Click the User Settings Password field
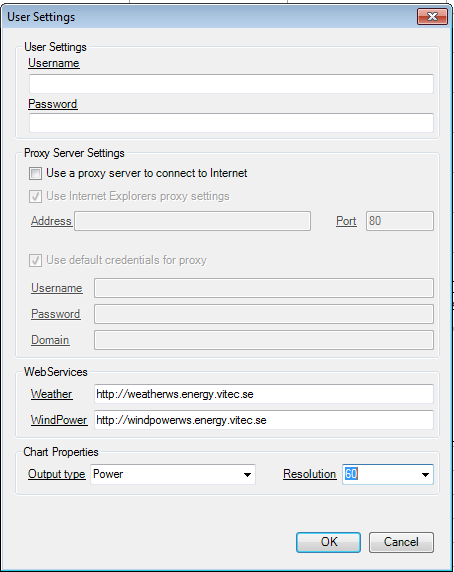454x572 pixels. pos(231,123)
